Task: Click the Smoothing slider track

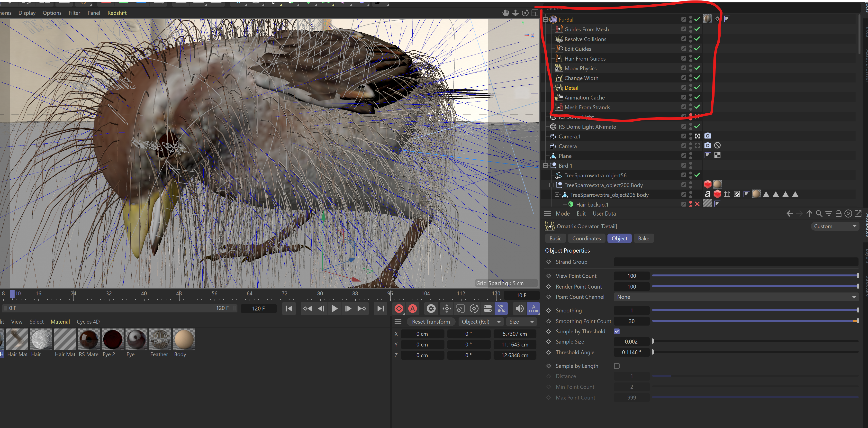Action: pyautogui.click(x=755, y=310)
